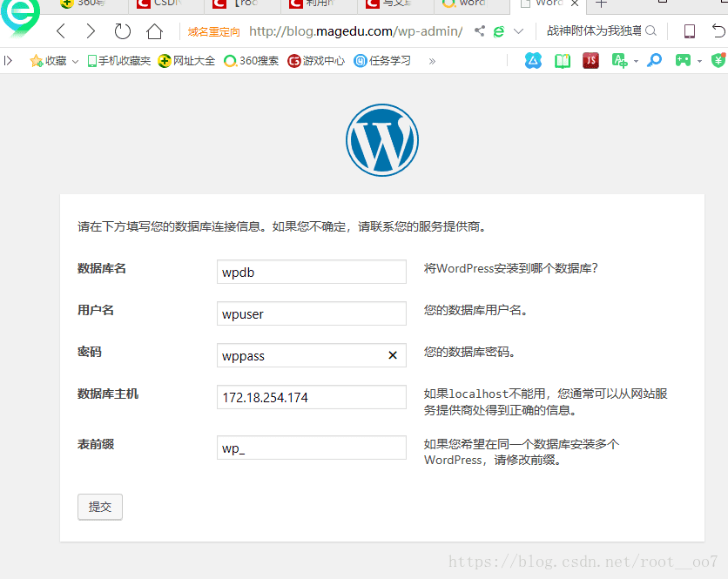Open the 任务学习 bookmark

pos(382,61)
